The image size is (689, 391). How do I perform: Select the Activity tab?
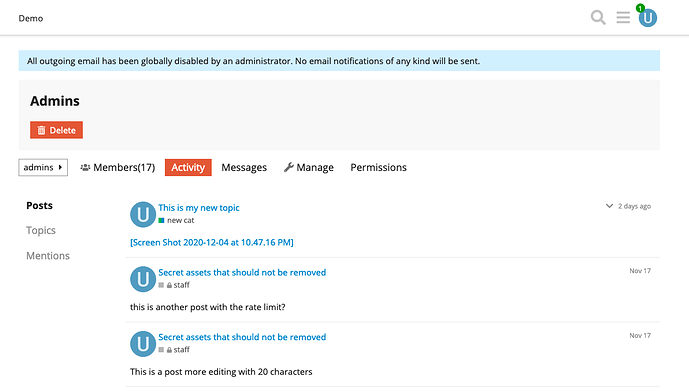pyautogui.click(x=188, y=167)
